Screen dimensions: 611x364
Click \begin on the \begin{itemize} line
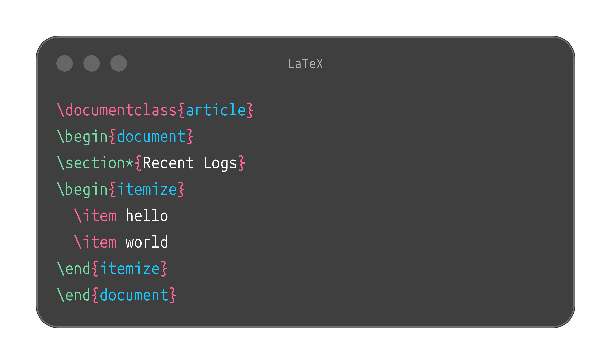point(82,190)
